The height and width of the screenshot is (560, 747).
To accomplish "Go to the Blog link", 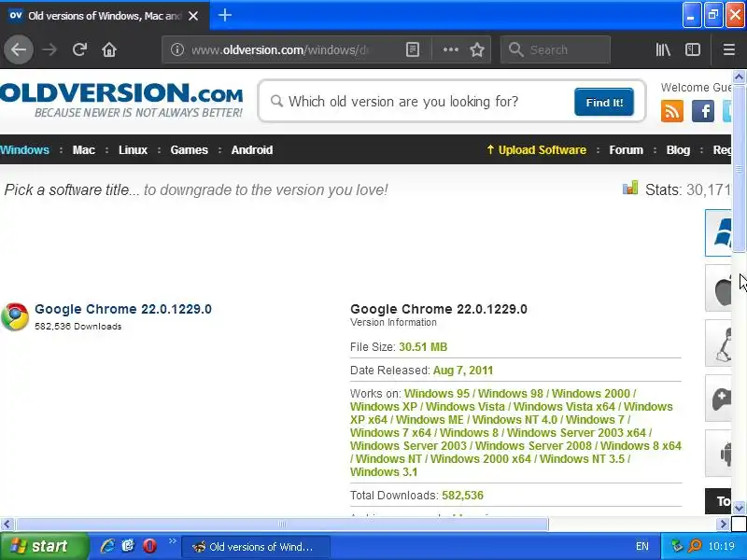I will 678,150.
